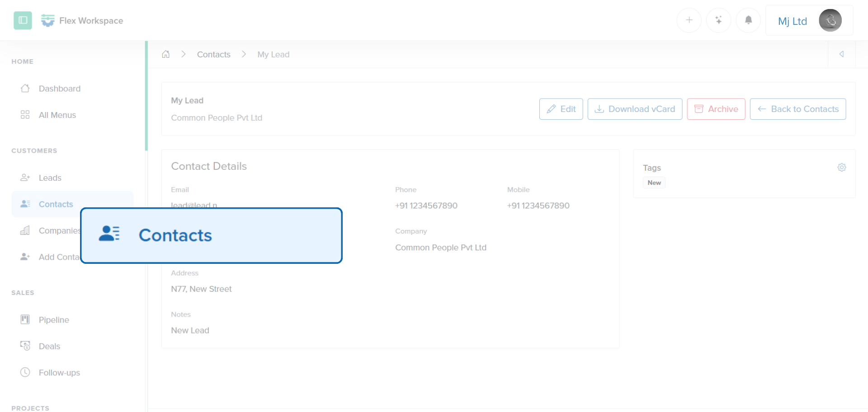Click the AI sparkle icon in topbar

(718, 20)
